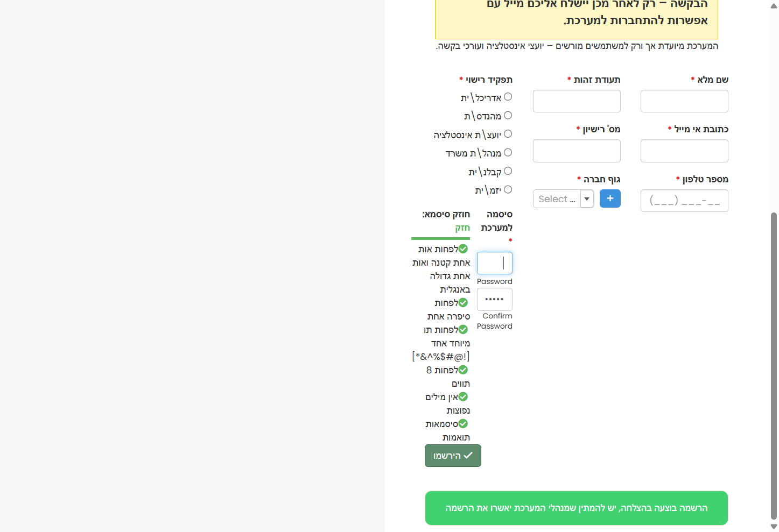This screenshot has width=779, height=532.
Task: Click the Select company combo box text
Action: (x=557, y=199)
